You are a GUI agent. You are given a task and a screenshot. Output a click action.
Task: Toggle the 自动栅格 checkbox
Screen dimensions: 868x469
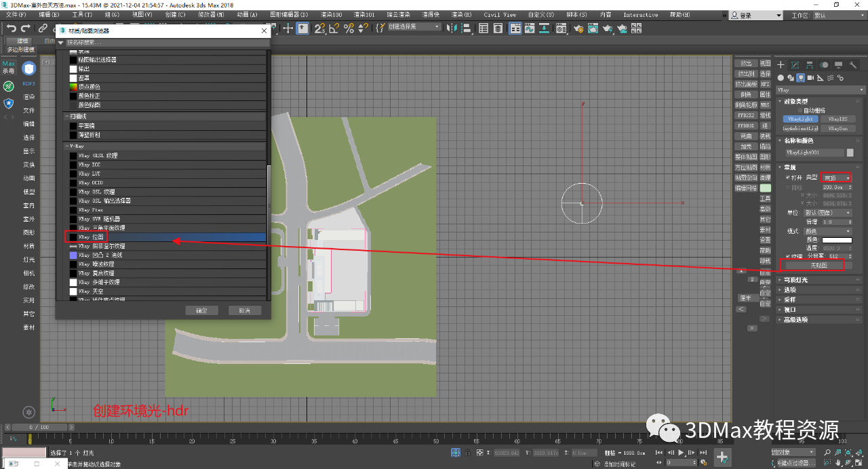coord(800,110)
